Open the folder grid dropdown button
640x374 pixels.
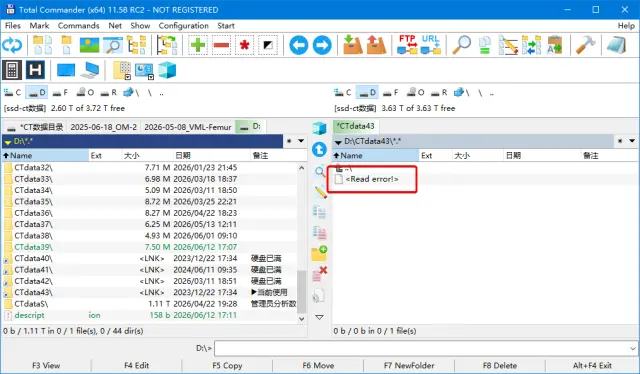122,71
